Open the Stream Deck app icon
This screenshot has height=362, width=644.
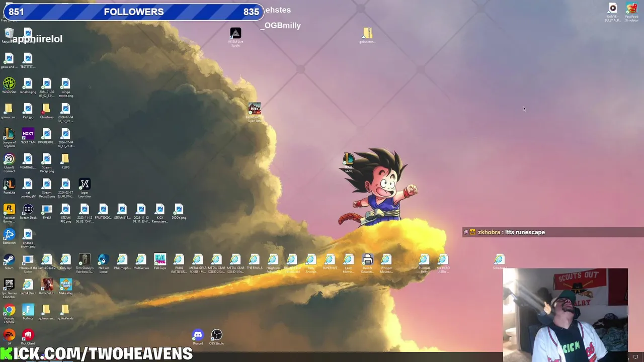28,211
